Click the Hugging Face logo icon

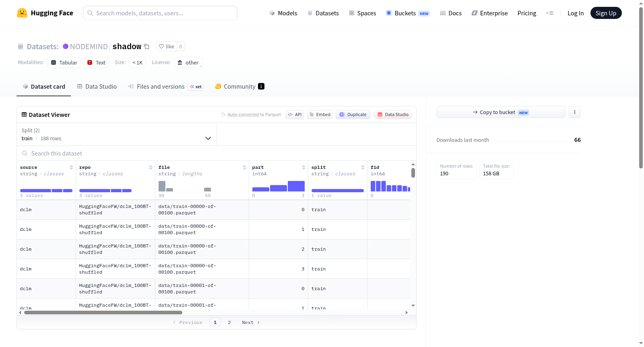(x=22, y=13)
